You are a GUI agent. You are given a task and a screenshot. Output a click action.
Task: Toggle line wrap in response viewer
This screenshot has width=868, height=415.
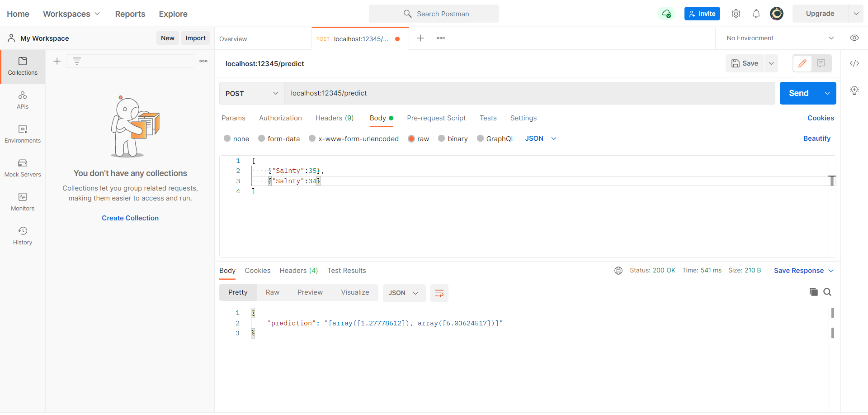[x=439, y=293]
